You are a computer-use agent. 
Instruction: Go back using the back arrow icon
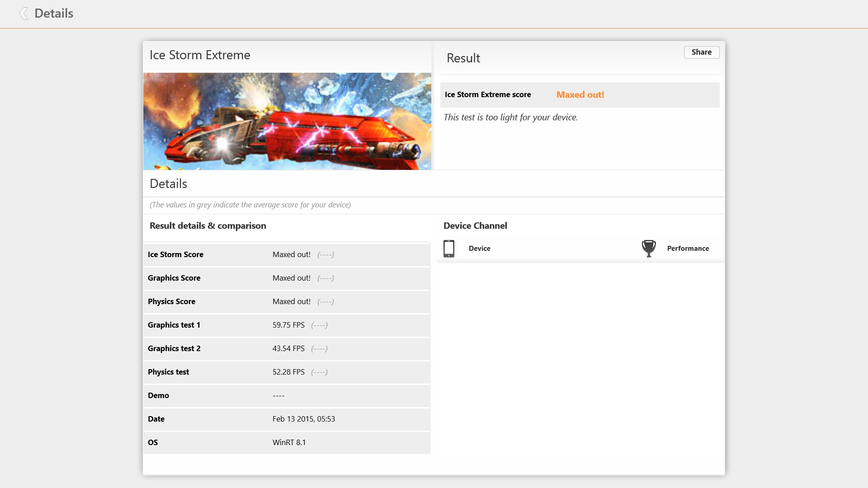[x=24, y=14]
